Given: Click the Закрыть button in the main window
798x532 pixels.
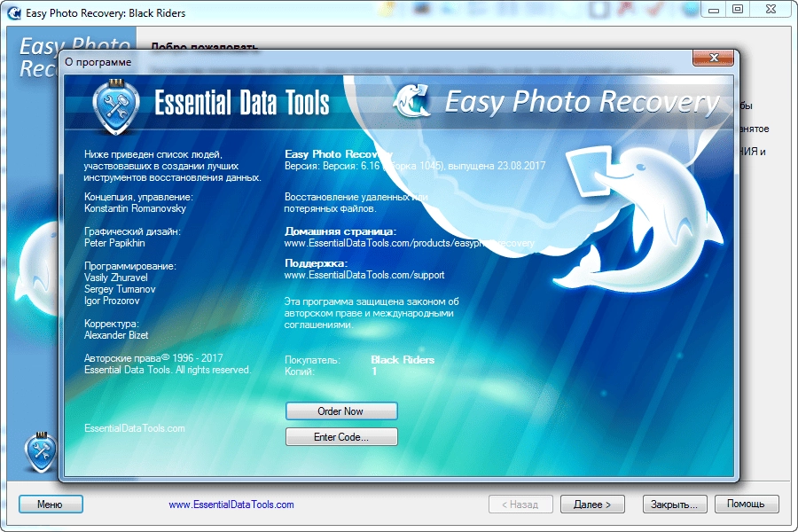Looking at the screenshot, I should click(x=675, y=504).
